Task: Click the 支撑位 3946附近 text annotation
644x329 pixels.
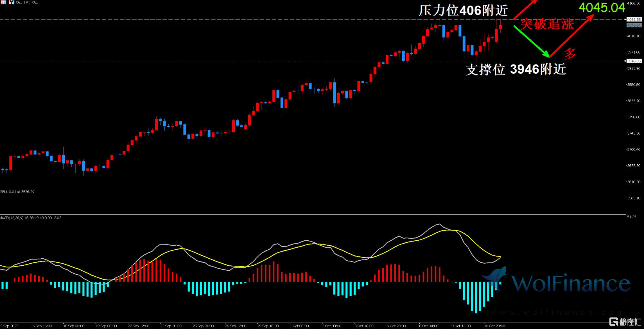Action: [516, 69]
